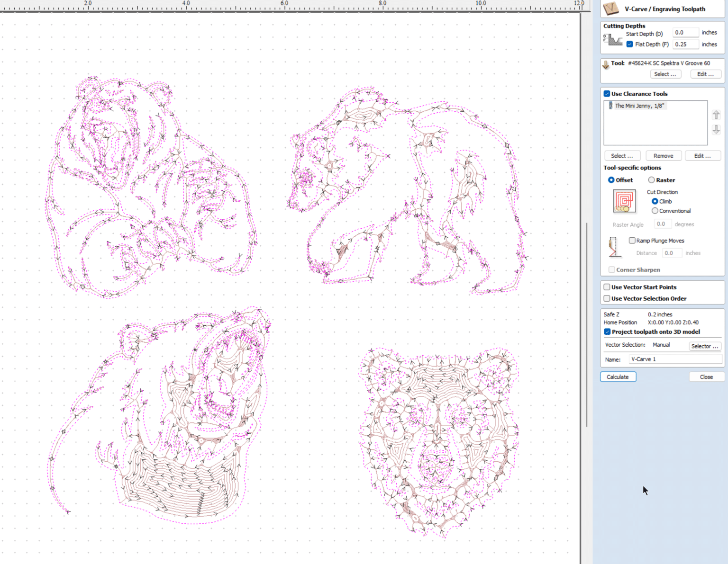The image size is (728, 564).
Task: Click the Safe Z 0.2 inches value
Action: click(x=660, y=314)
